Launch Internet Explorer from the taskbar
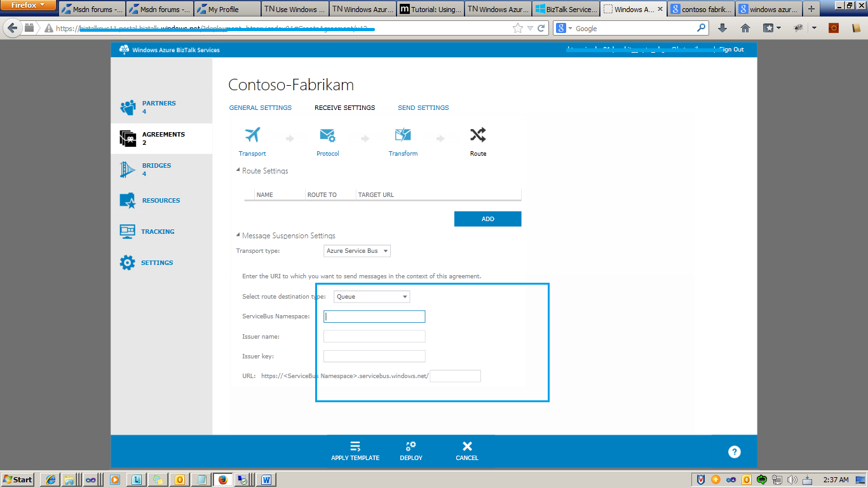Viewport: 868px width, 488px height. (x=50, y=480)
